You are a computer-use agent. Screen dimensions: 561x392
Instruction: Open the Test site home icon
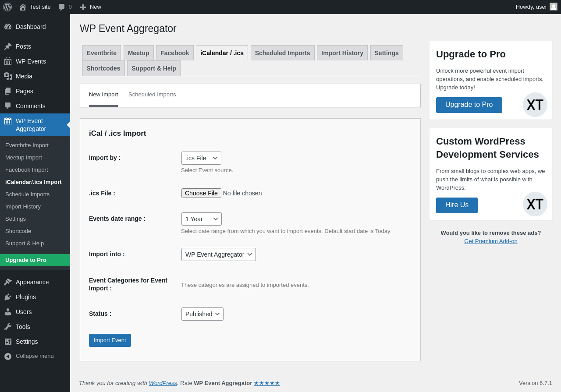point(23,7)
